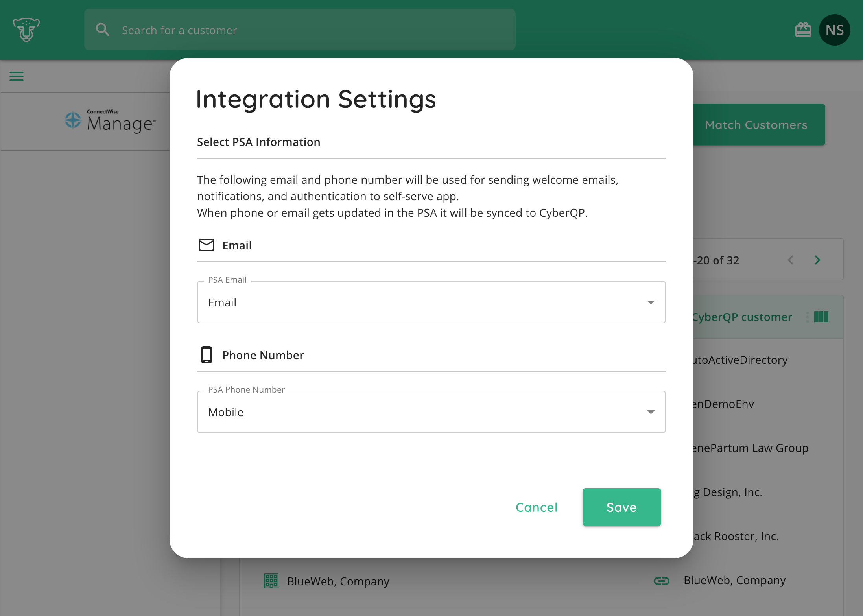Screen dimensions: 863x616
Task: Click the CyberQP cheetah logo
Action: point(26,30)
